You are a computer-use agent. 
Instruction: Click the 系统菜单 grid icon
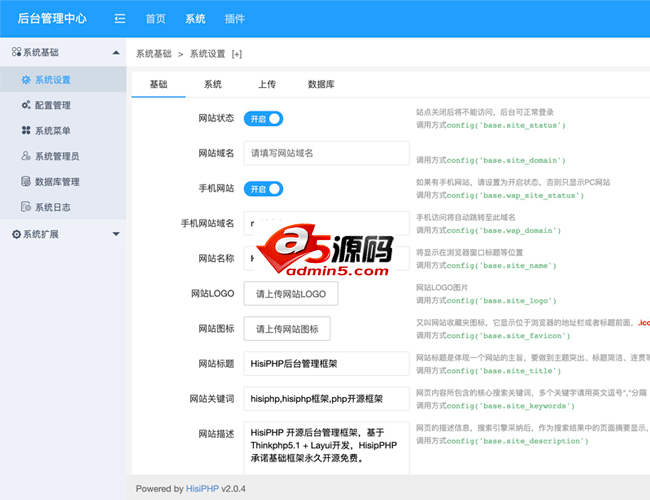[26, 131]
